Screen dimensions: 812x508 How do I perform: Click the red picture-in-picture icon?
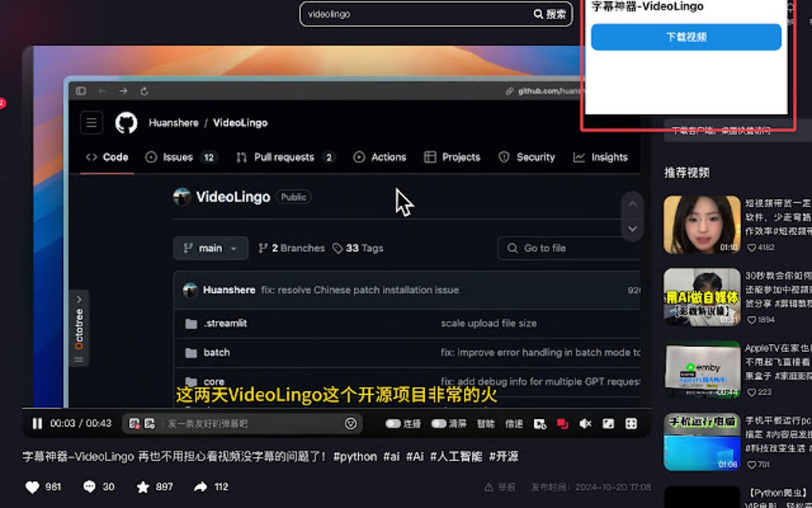(x=562, y=424)
